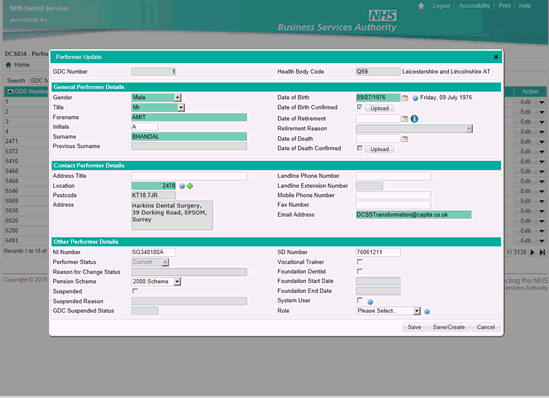Click the Landline Phone Number field
Screen dimensions: 549x398
394,176
